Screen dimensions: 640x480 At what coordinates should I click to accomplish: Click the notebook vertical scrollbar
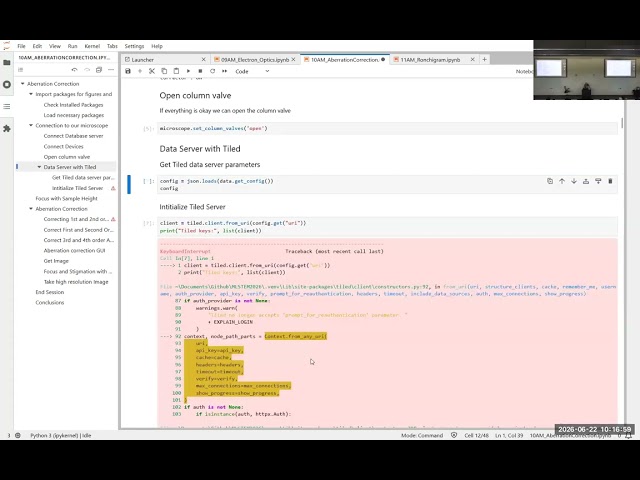622,122
